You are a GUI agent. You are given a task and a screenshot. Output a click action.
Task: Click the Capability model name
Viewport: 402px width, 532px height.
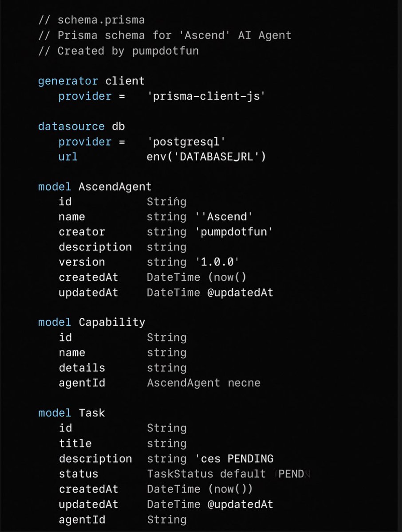(x=112, y=322)
